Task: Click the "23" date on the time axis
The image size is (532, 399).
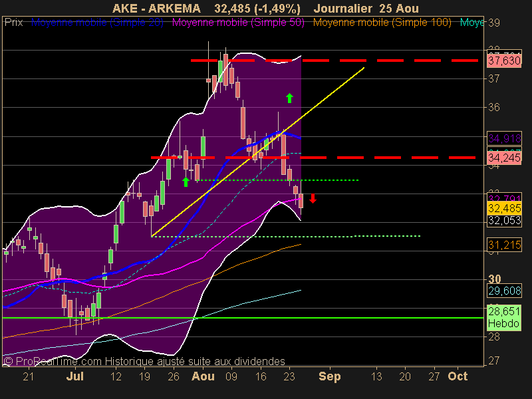Action: [289, 376]
